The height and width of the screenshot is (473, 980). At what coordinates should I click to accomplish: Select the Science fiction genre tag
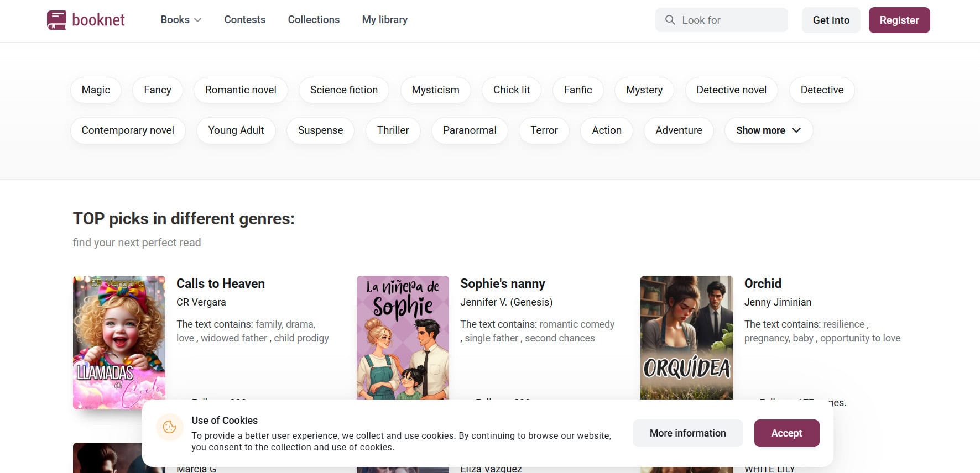click(x=343, y=90)
